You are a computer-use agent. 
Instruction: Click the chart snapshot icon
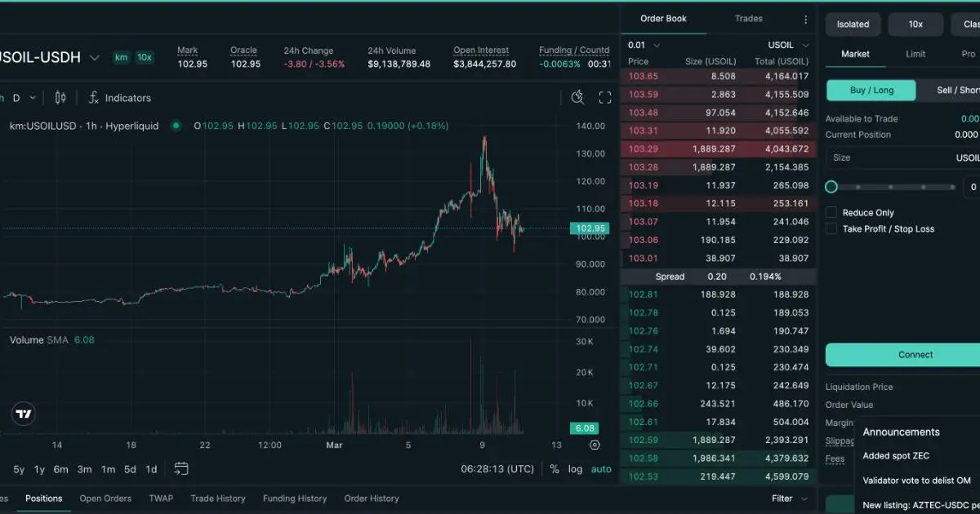[x=577, y=98]
